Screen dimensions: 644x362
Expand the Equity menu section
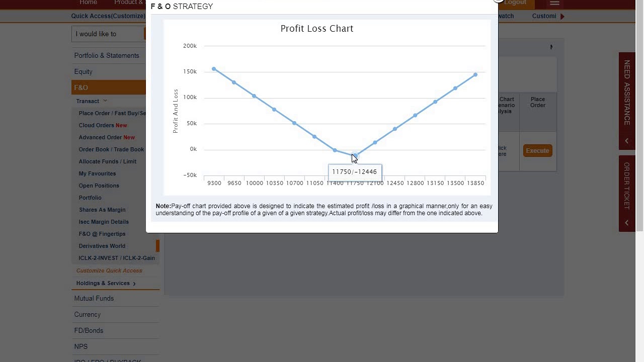[84, 71]
